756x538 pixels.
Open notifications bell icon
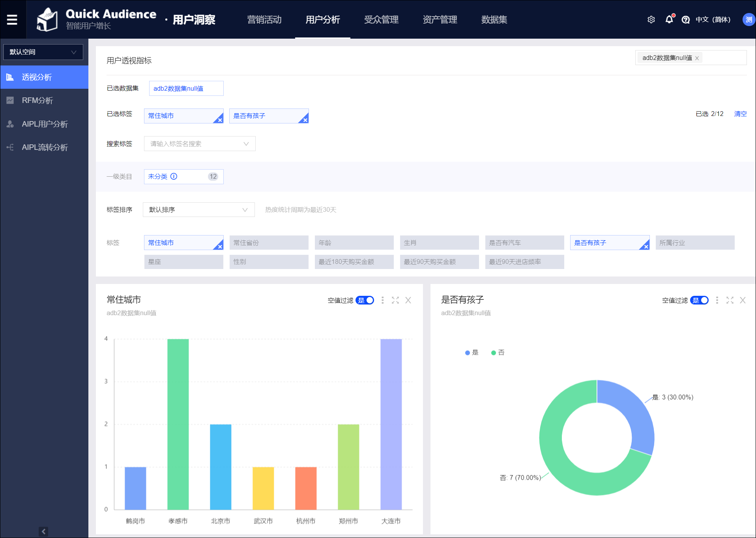pos(670,19)
